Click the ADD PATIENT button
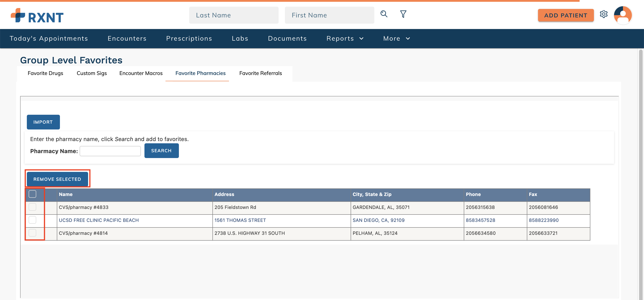This screenshot has width=644, height=300. (x=566, y=15)
